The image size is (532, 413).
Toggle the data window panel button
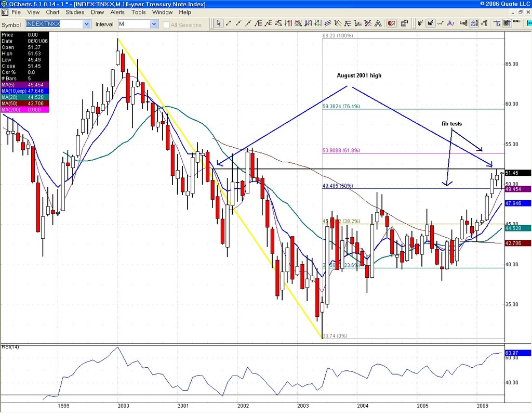click(507, 23)
